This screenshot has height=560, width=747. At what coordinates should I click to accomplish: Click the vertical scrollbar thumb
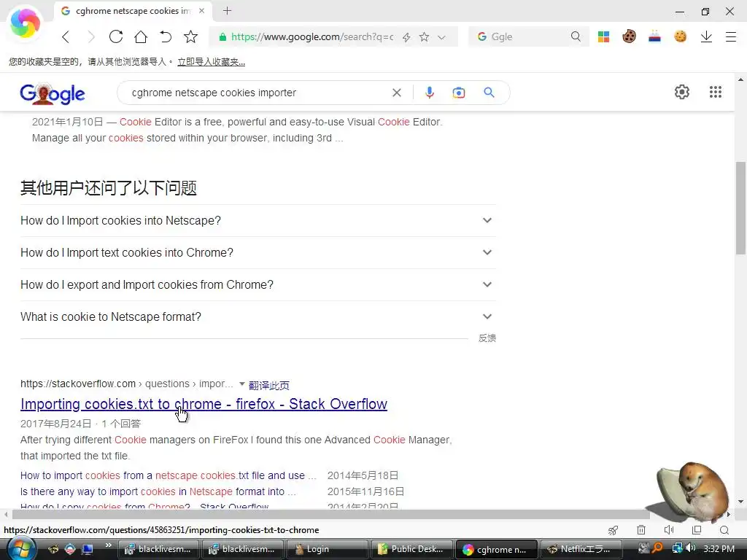click(x=740, y=208)
